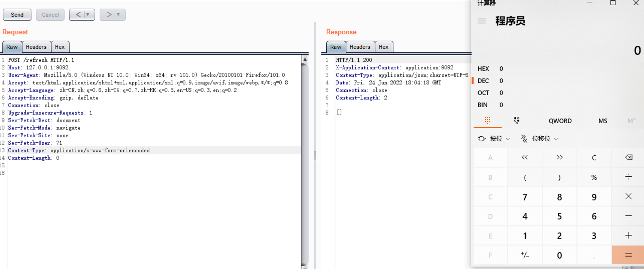Click the Sec-Fetch-User: ?1 line
The image size is (644, 269).
coord(35,143)
